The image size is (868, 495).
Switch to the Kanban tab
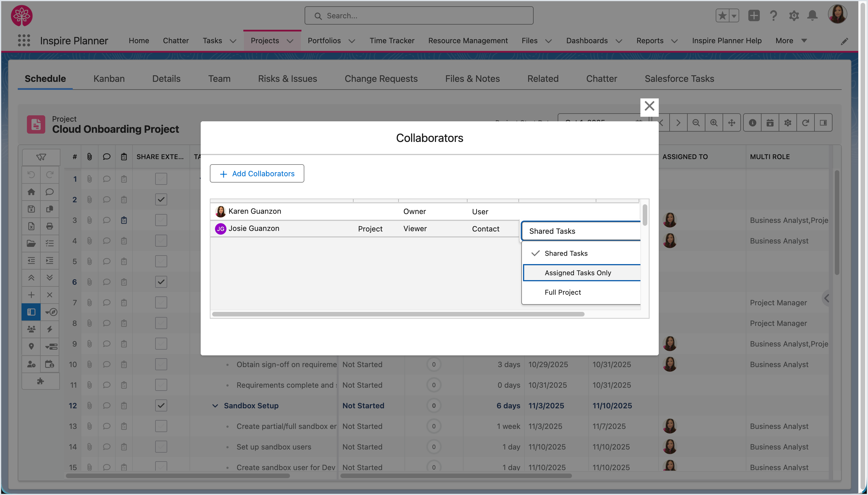pyautogui.click(x=109, y=78)
